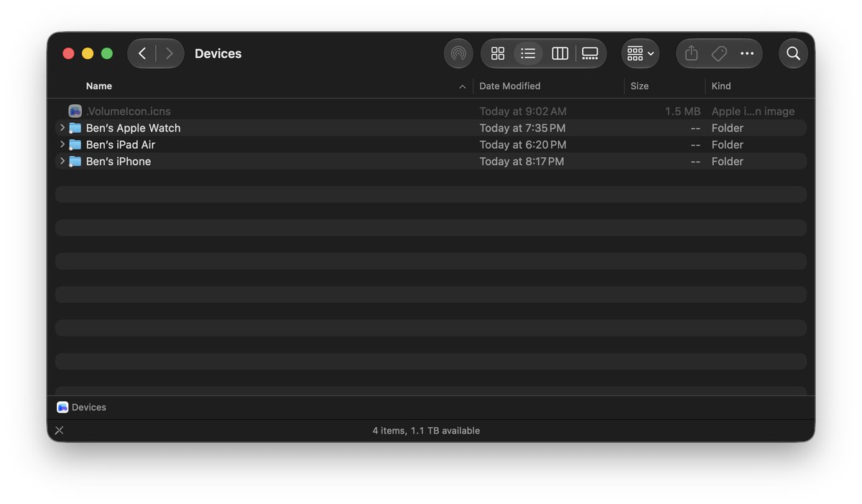The image size is (862, 504).
Task: Switch to list view
Action: pos(528,54)
